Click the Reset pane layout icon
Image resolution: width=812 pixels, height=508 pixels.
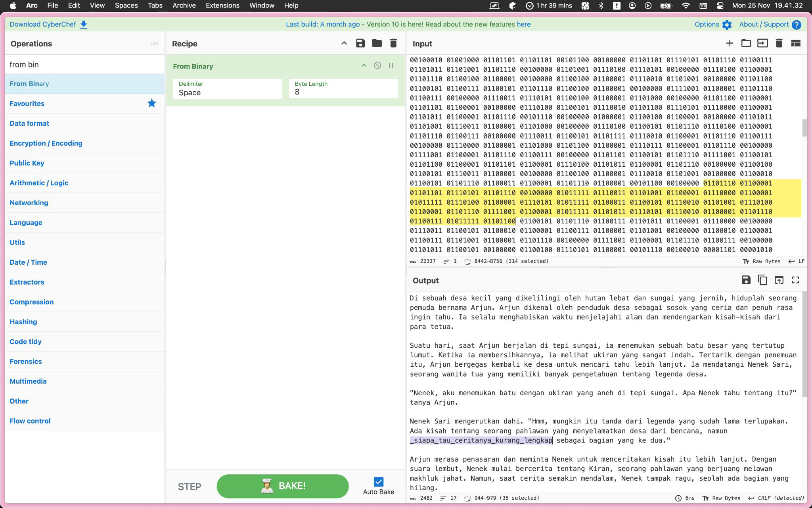795,43
